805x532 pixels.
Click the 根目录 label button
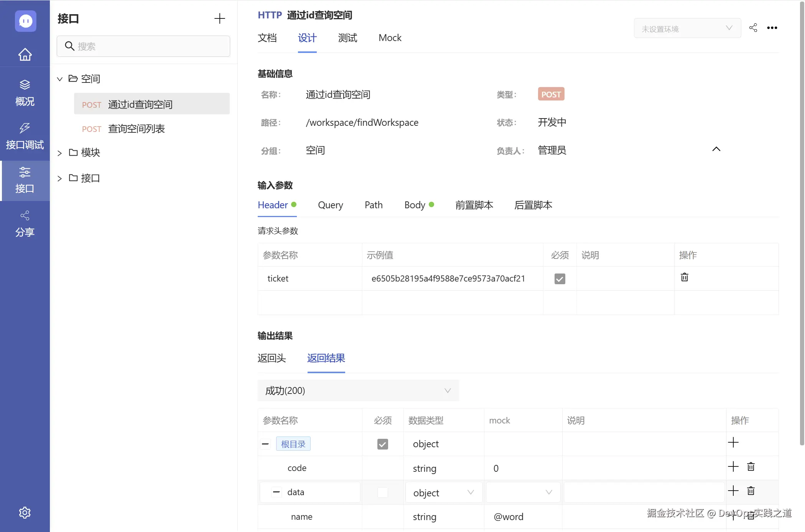click(293, 443)
